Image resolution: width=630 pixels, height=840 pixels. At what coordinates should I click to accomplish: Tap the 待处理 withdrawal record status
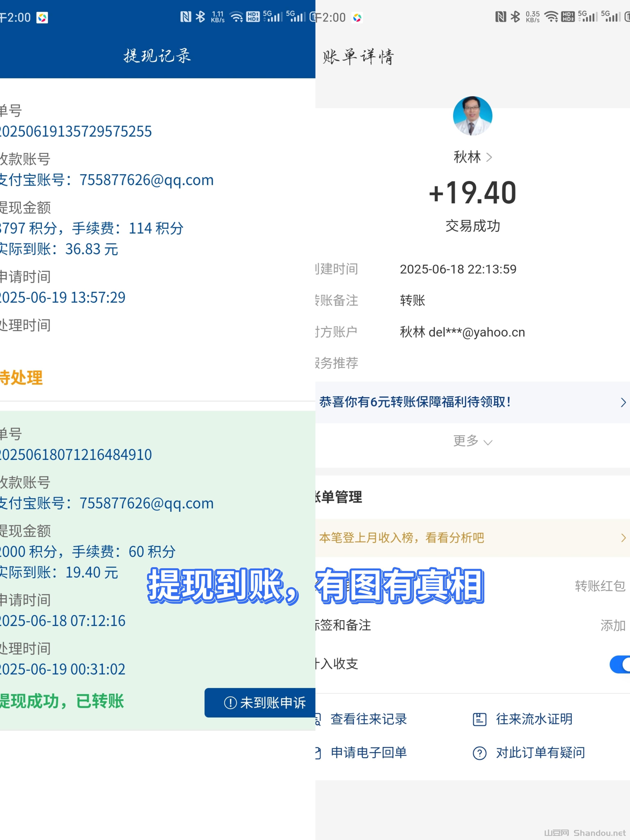(x=21, y=378)
